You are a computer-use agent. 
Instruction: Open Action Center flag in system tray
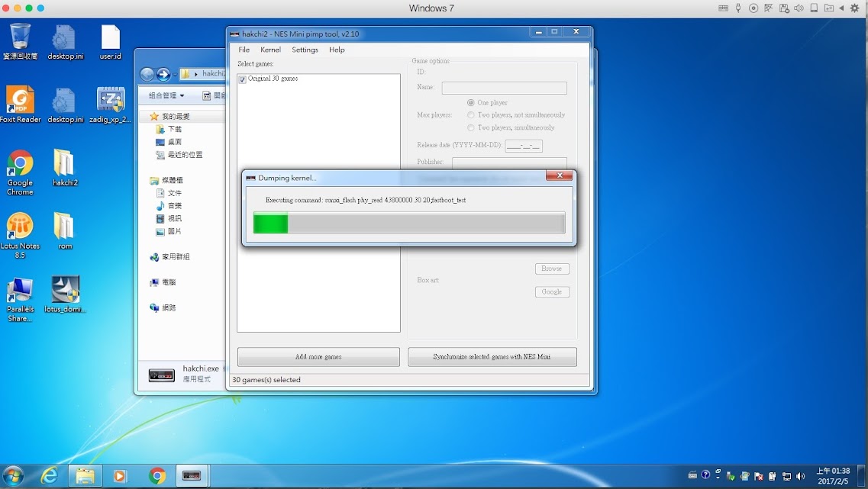point(758,476)
